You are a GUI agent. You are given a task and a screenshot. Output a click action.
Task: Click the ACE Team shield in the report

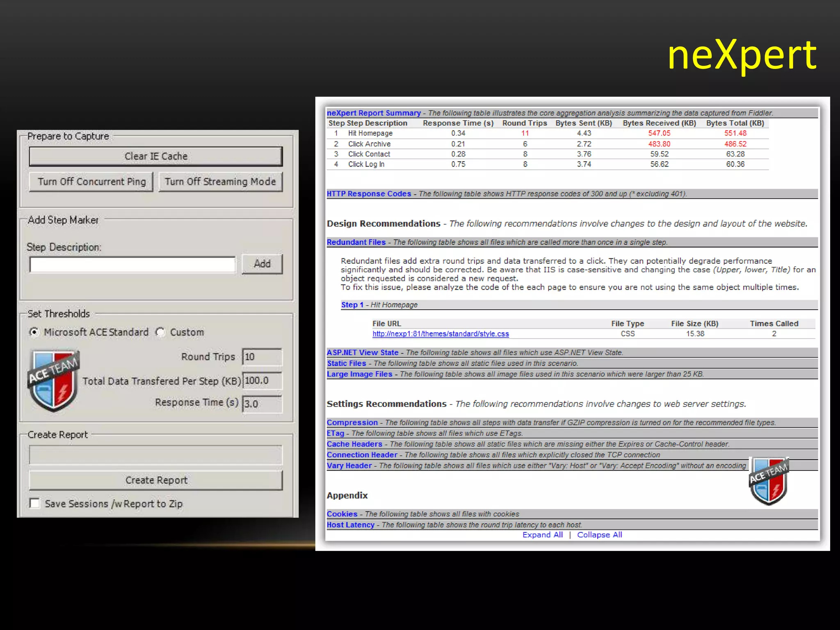[769, 480]
